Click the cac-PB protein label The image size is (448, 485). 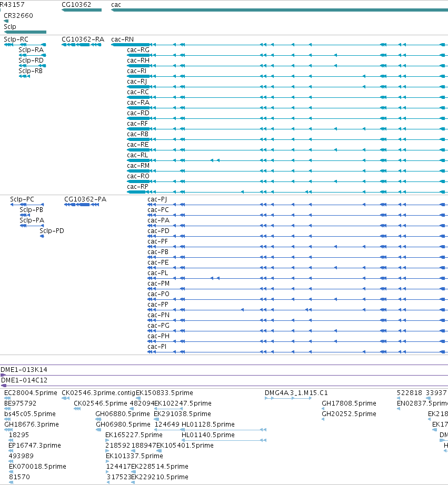point(158,252)
